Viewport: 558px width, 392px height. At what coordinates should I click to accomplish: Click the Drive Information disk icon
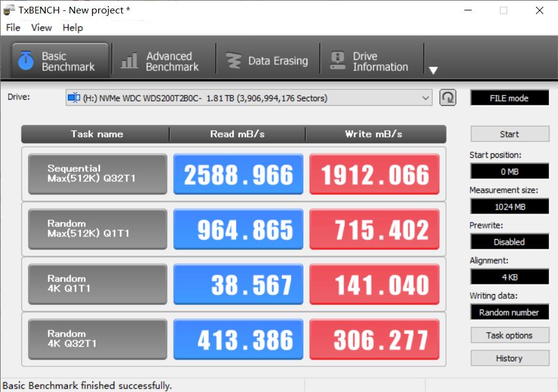337,59
